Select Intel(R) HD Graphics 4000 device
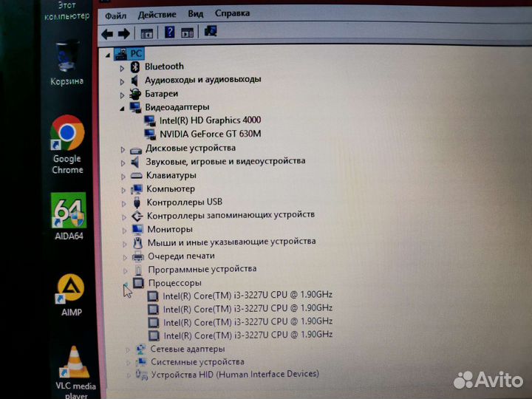The image size is (532, 399). coord(210,120)
